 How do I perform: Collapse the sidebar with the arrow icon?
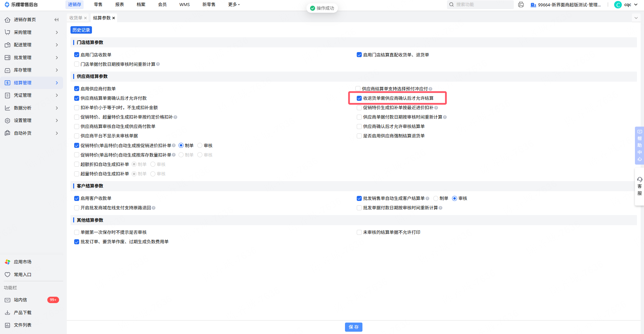(x=56, y=20)
